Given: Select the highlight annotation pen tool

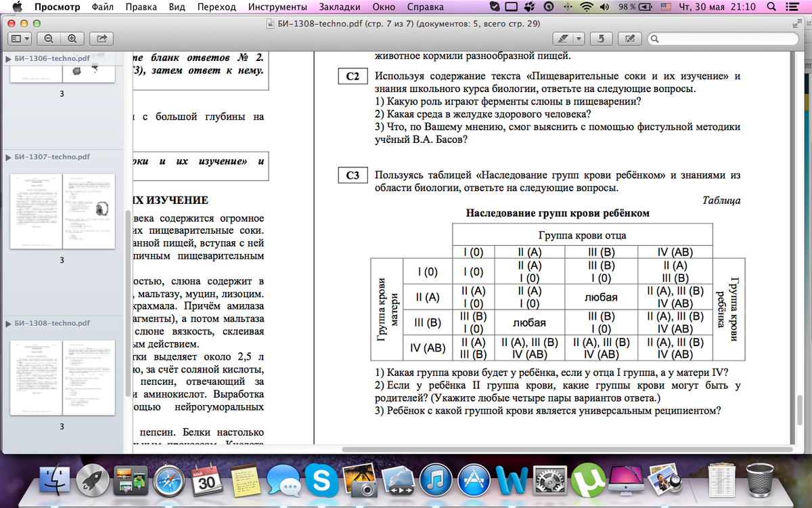Looking at the screenshot, I should [x=563, y=38].
